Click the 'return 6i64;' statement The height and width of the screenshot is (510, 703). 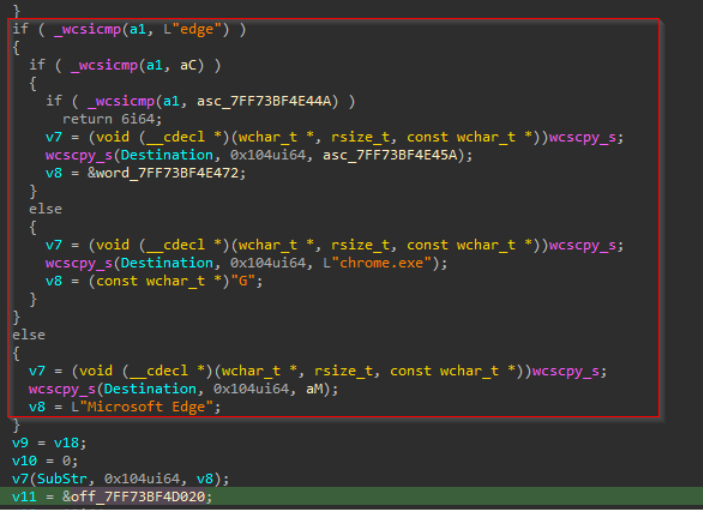(112, 119)
